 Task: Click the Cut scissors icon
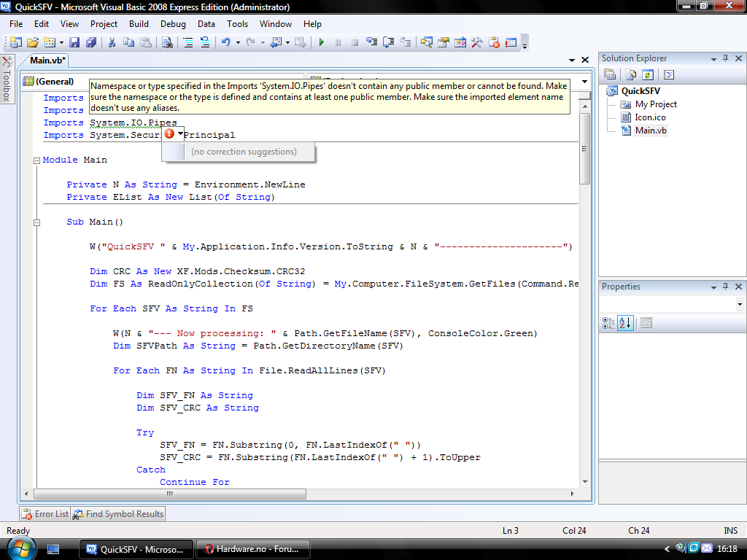(112, 42)
